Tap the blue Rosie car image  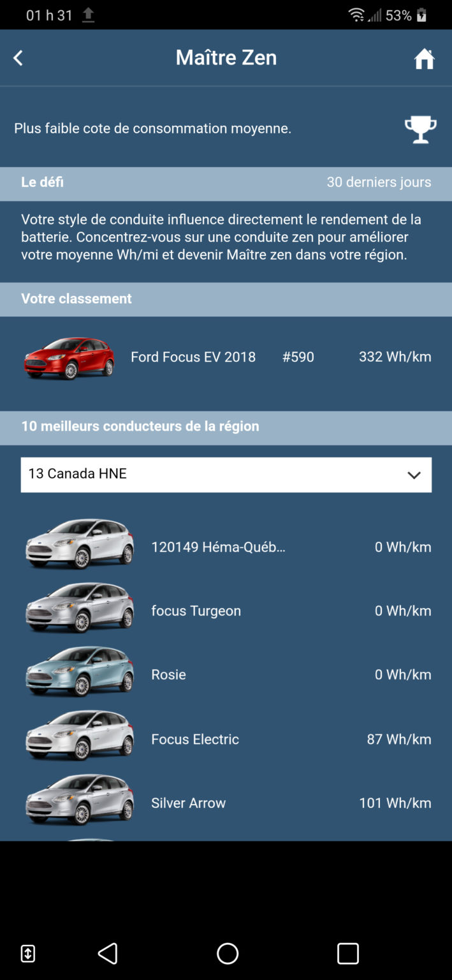[80, 672]
